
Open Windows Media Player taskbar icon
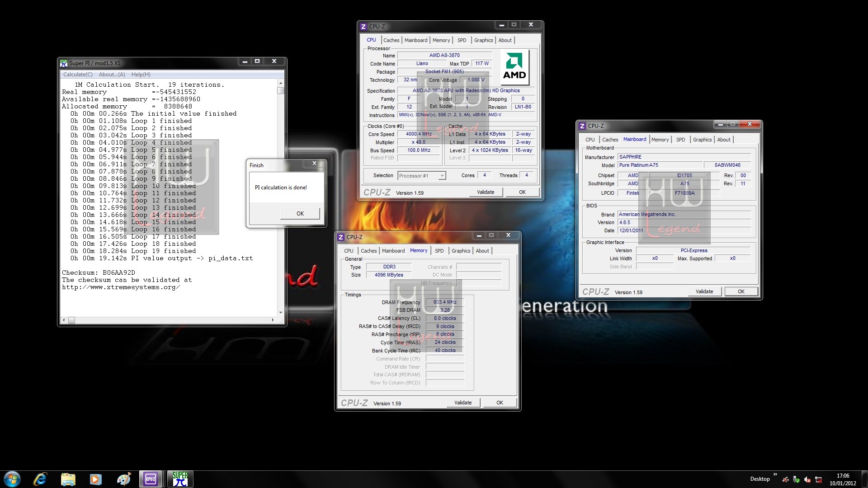point(95,479)
